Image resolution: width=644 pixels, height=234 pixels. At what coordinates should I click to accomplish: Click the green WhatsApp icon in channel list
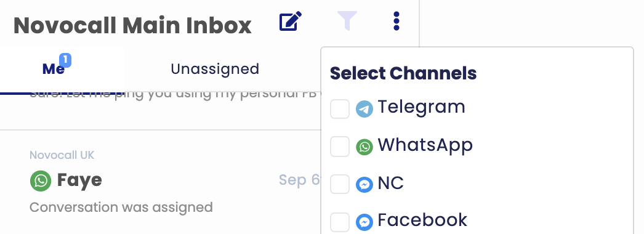[364, 147]
